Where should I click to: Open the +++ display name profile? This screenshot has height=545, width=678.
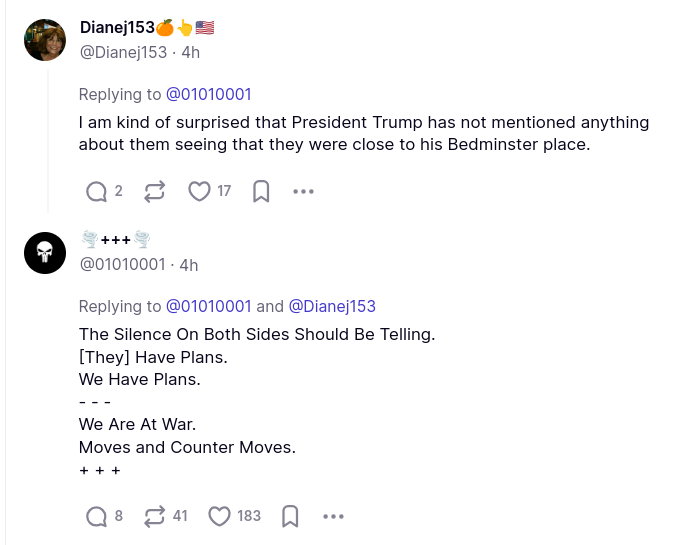click(x=115, y=240)
